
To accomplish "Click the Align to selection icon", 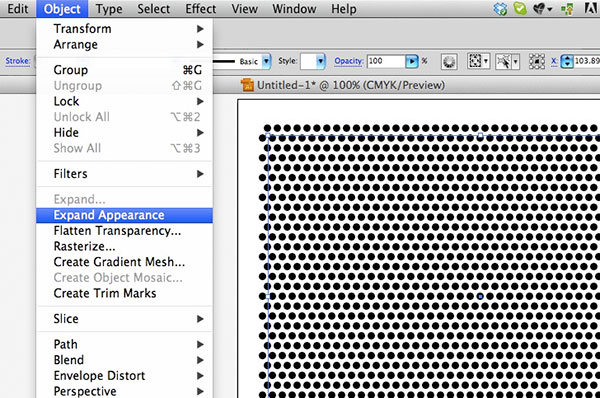I will 478,61.
